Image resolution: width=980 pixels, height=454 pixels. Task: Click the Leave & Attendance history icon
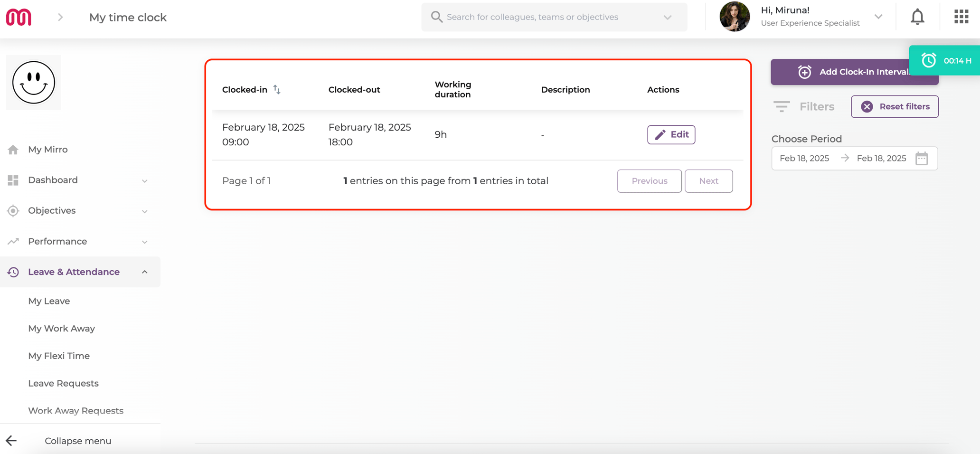[13, 272]
